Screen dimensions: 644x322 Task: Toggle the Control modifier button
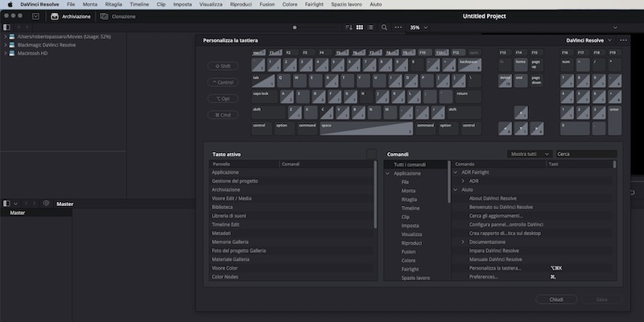pos(223,82)
